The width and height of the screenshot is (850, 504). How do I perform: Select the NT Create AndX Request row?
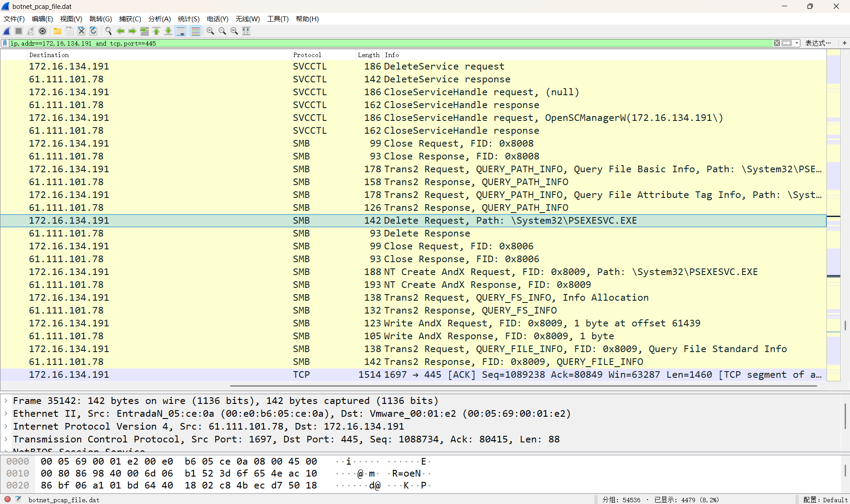click(x=413, y=272)
